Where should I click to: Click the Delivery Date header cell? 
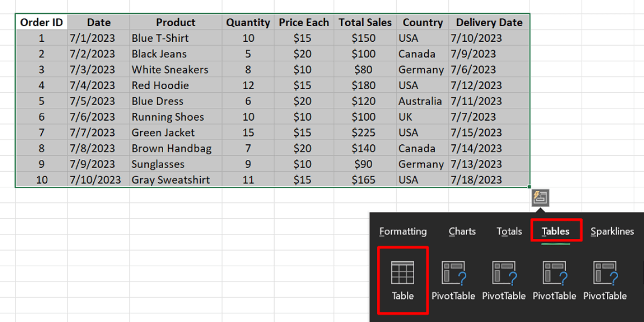coord(489,22)
